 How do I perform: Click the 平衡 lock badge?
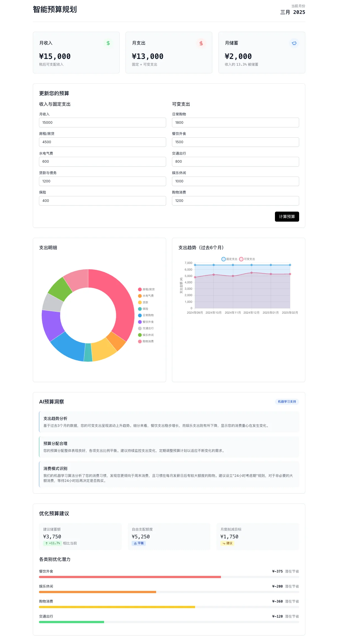point(139,543)
